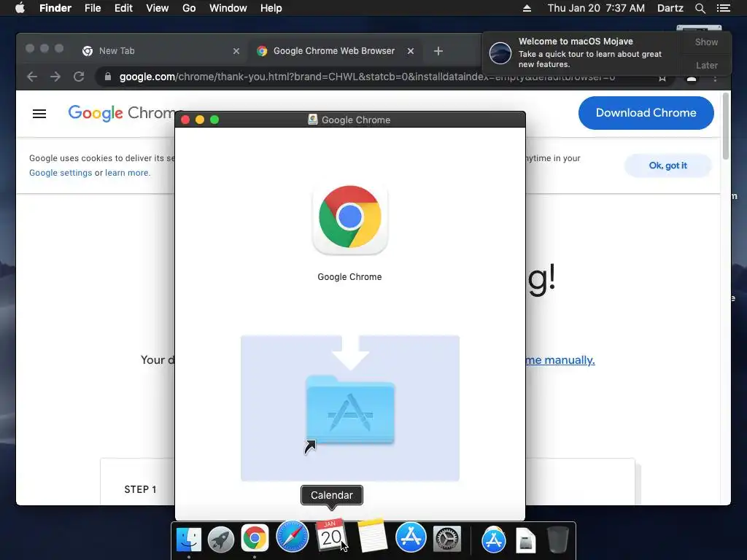Zoom the Google Chrome installer window

tap(214, 120)
